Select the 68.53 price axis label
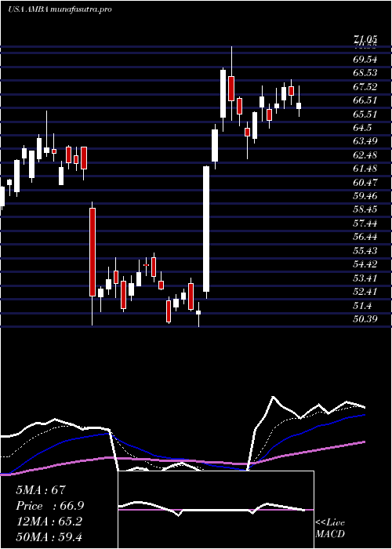This screenshot has width=392, height=549. pos(365,73)
